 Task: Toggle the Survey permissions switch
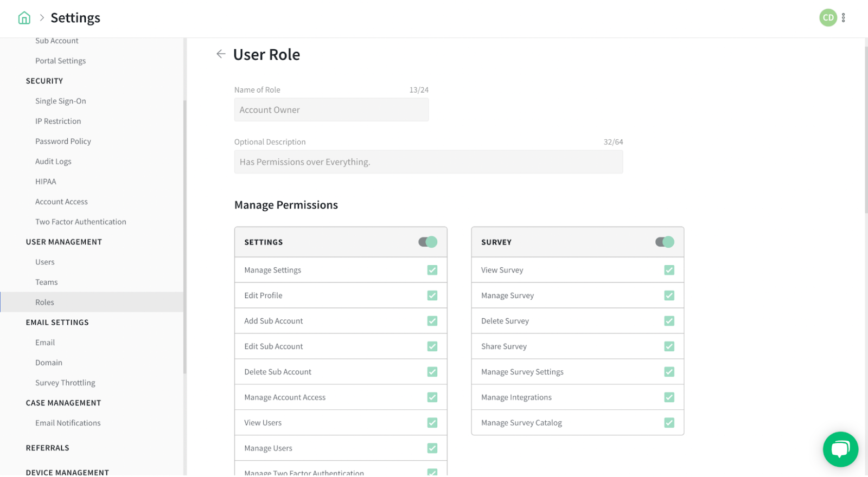[x=665, y=242]
